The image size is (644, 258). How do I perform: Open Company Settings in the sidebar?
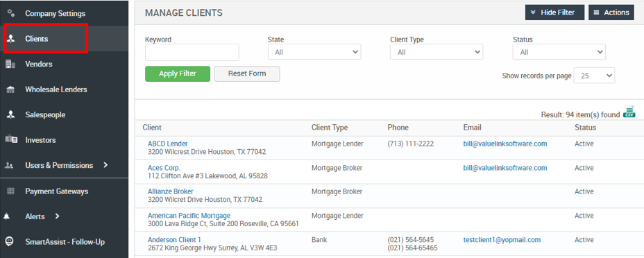(56, 14)
